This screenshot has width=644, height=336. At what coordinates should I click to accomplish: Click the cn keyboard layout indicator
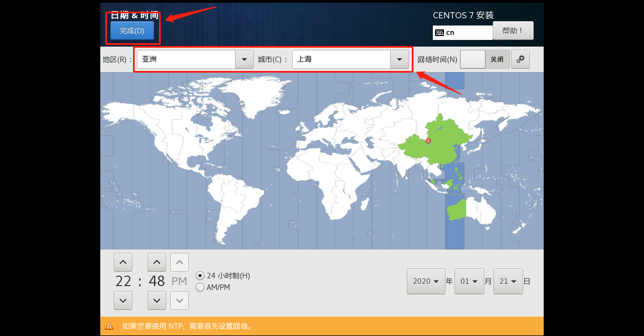pyautogui.click(x=462, y=33)
